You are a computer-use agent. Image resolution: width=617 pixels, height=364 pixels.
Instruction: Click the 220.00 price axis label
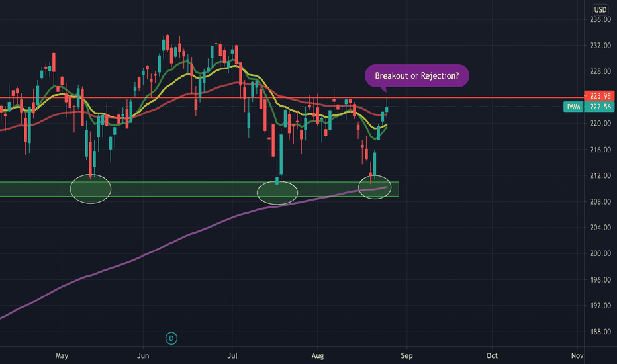tap(600, 124)
